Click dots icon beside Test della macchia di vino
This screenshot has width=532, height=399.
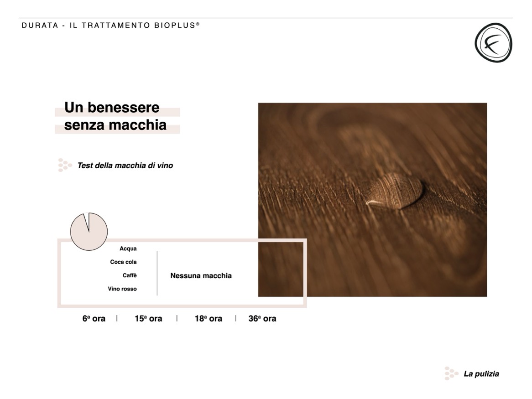pyautogui.click(x=65, y=165)
